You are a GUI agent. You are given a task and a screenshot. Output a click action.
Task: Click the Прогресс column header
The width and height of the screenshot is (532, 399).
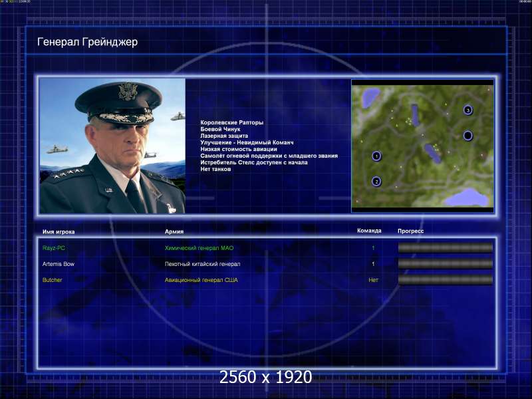pyautogui.click(x=410, y=231)
